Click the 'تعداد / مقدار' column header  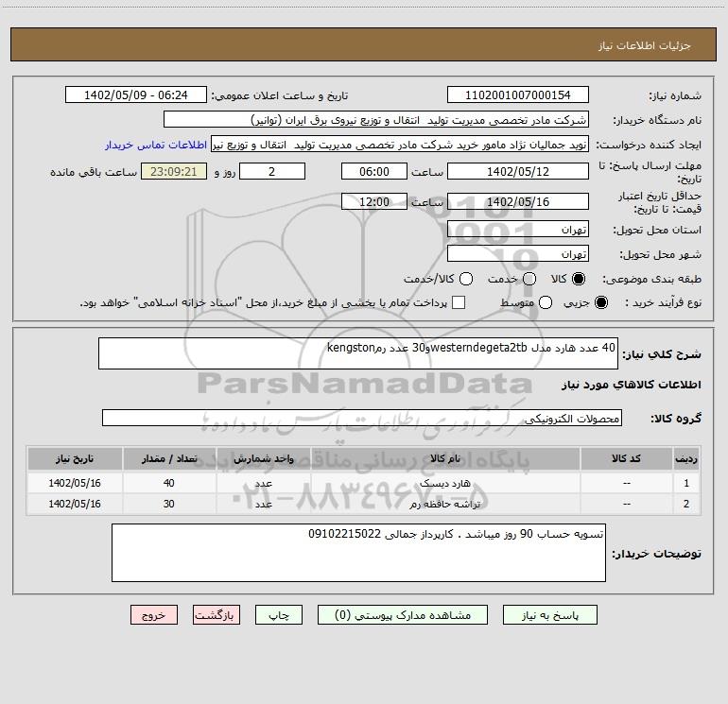pos(169,459)
